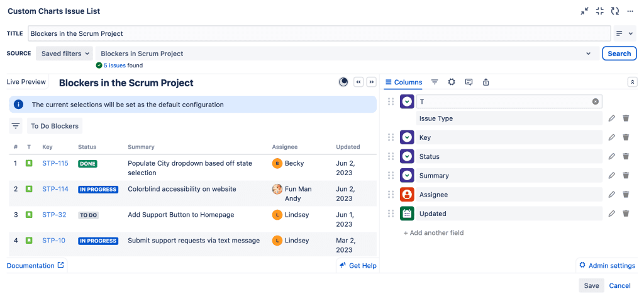Collapse the column sections with double-chevron up
This screenshot has height=303, width=644.
tap(632, 82)
